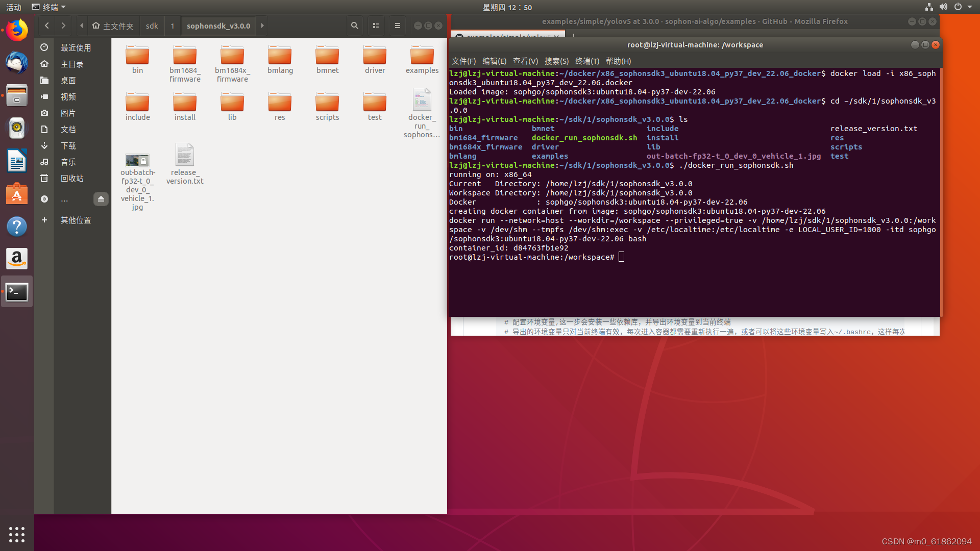Open 音乐 in sidebar
Viewport: 980px width, 551px height.
[68, 162]
